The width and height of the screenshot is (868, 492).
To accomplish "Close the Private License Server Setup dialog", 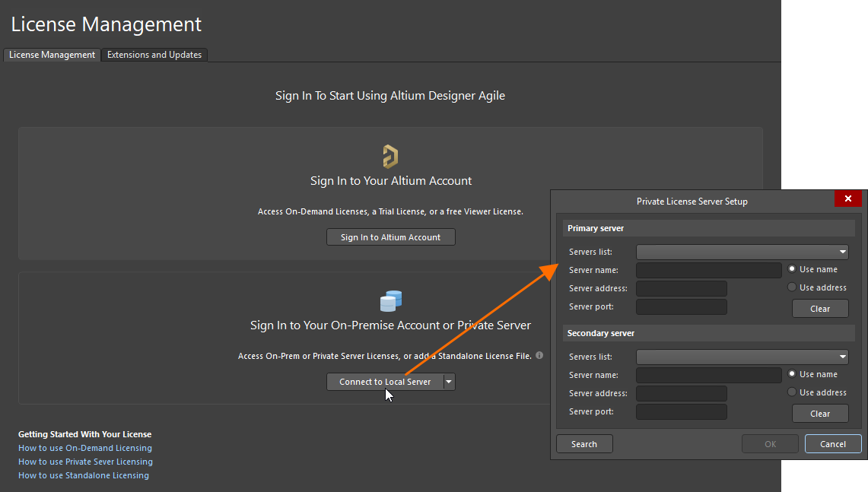I will point(847,198).
